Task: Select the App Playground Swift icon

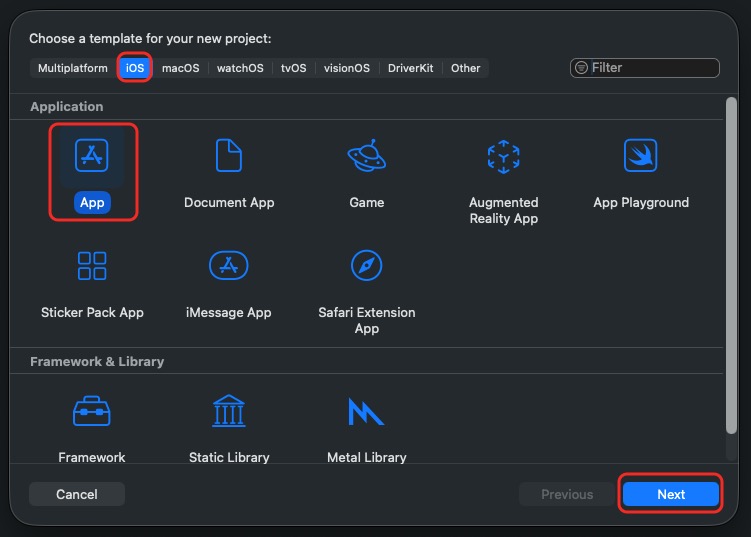Action: [641, 155]
